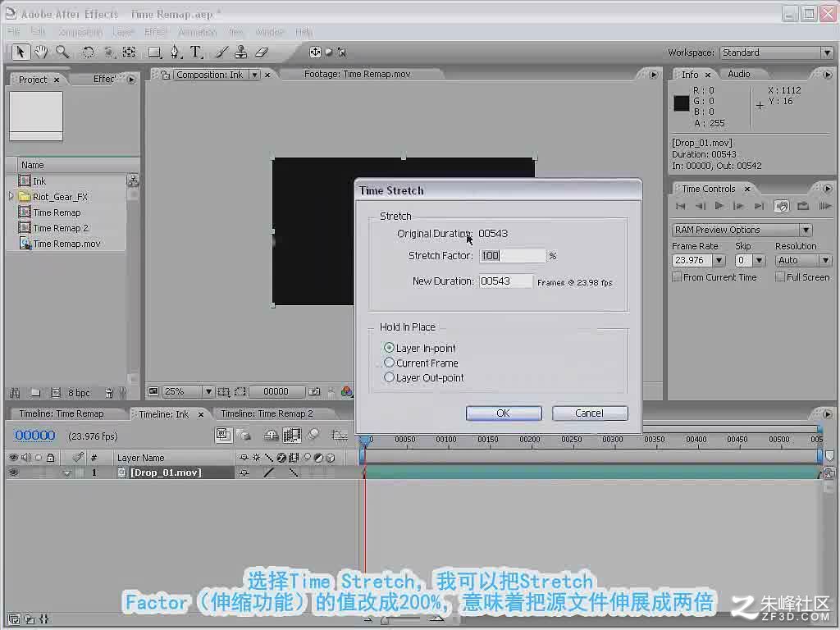Viewport: 840px width, 630px height.
Task: Take snapshot camera icon in viewer
Action: (x=314, y=391)
